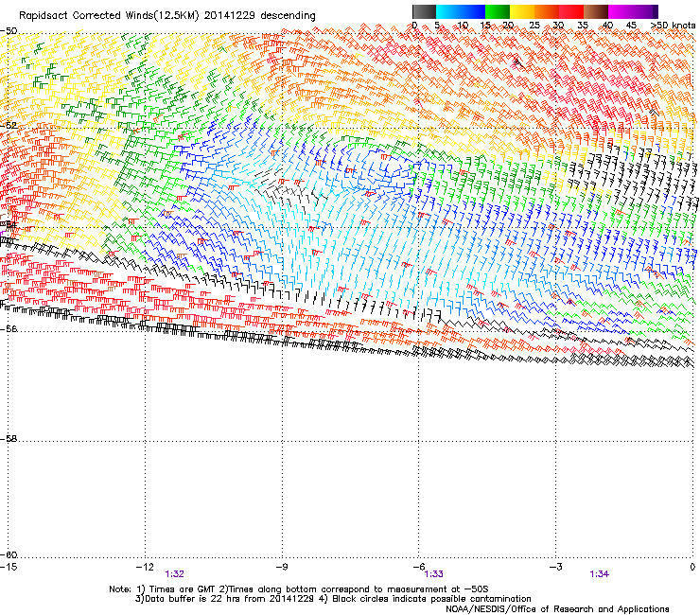Click the note line starting 'Note: 1) Times are GMT'
The height and width of the screenshot is (615, 700).
coord(299,589)
